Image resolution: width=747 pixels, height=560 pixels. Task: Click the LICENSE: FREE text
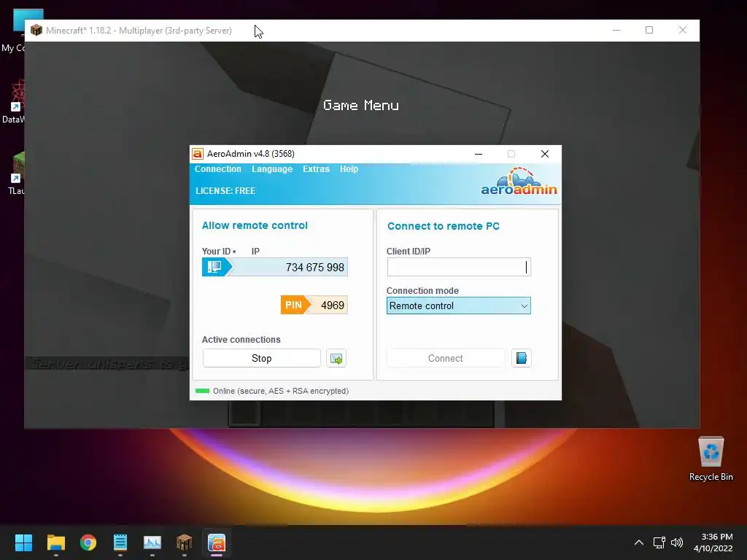pos(225,191)
